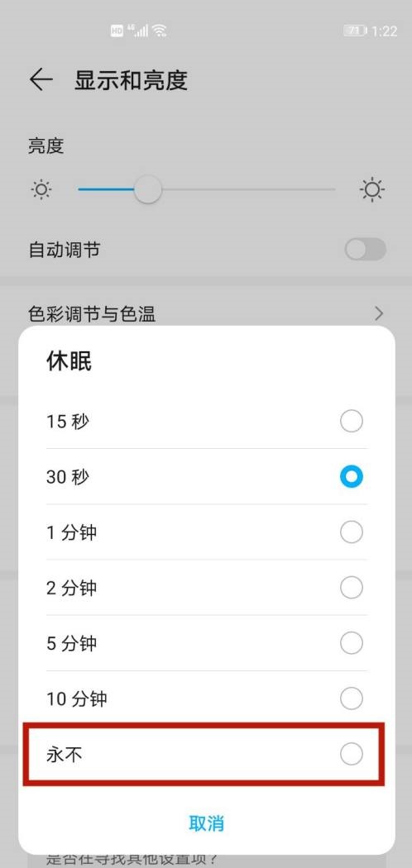Viewport: 412px width, 868px height.
Task: Tap the battery indicator icon
Action: [355, 31]
